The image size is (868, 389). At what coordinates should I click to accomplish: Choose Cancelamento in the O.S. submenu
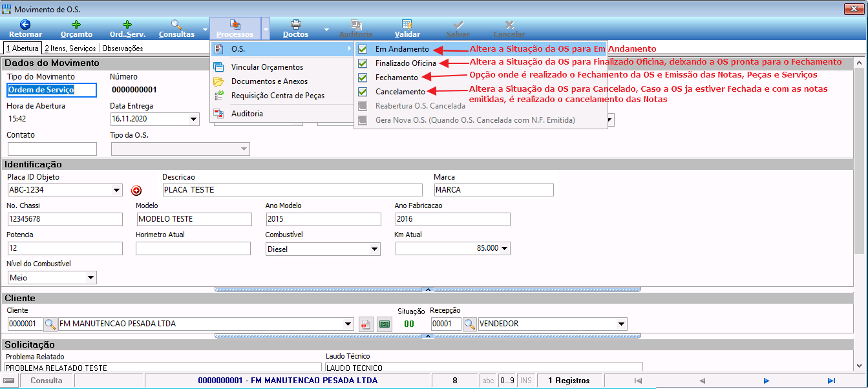401,92
